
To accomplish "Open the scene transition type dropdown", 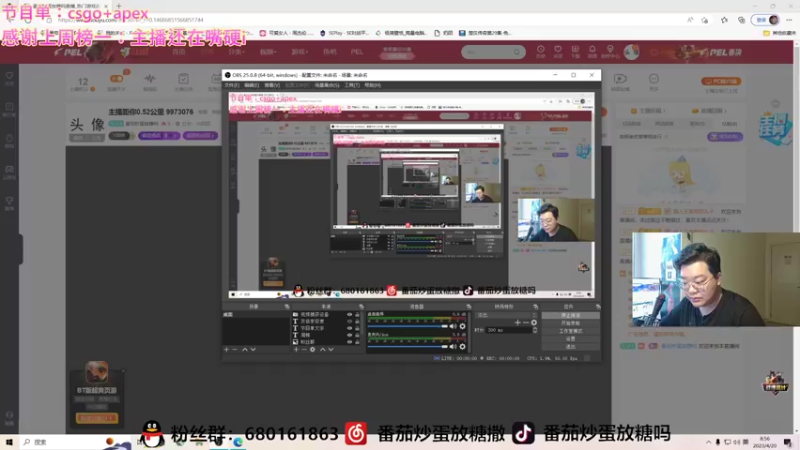I will [506, 315].
